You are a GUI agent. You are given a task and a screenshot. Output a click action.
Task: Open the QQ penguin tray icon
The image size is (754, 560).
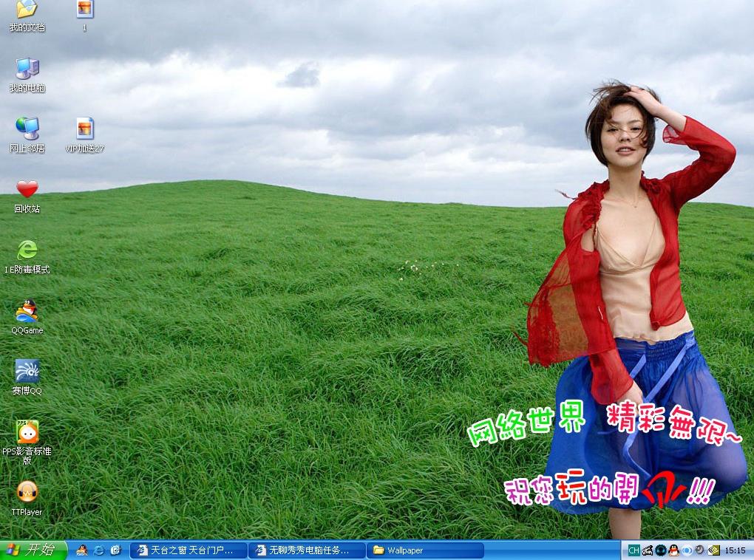(673, 550)
